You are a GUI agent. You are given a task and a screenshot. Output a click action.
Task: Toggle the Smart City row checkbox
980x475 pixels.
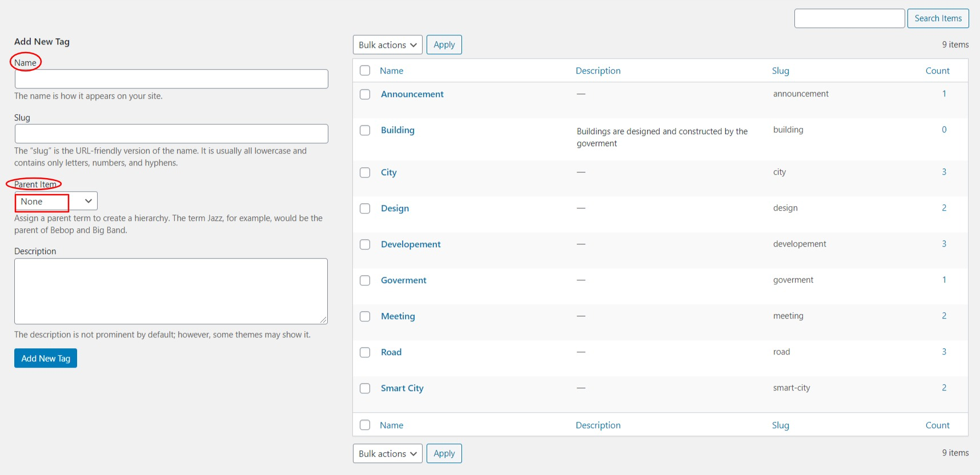[x=365, y=388]
